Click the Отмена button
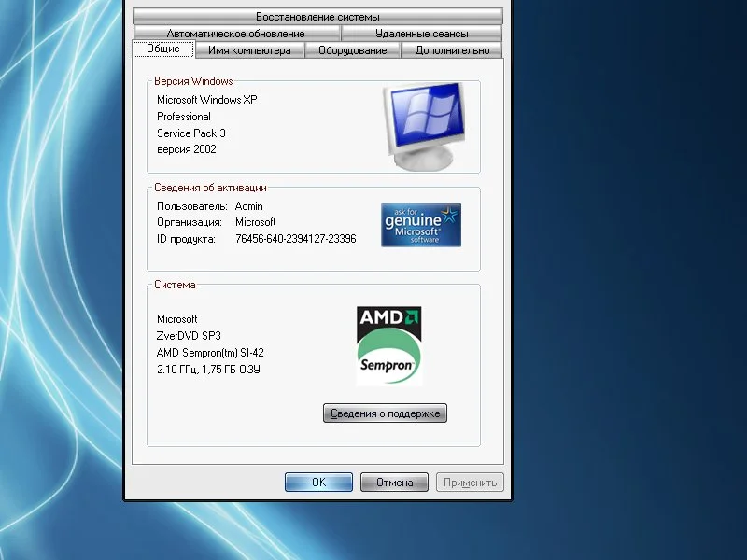The image size is (747, 560). [394, 483]
